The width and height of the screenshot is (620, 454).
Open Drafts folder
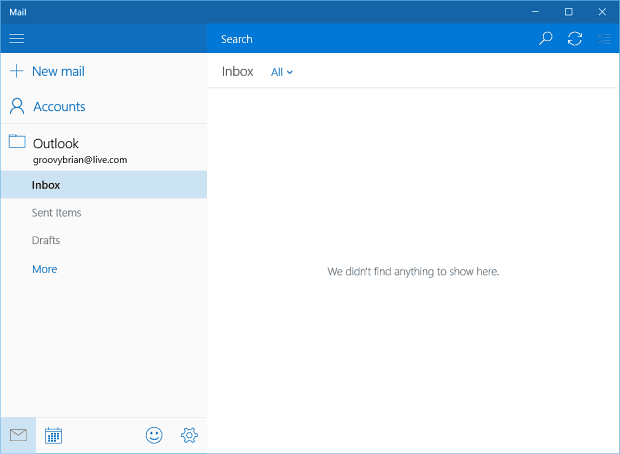104,240
